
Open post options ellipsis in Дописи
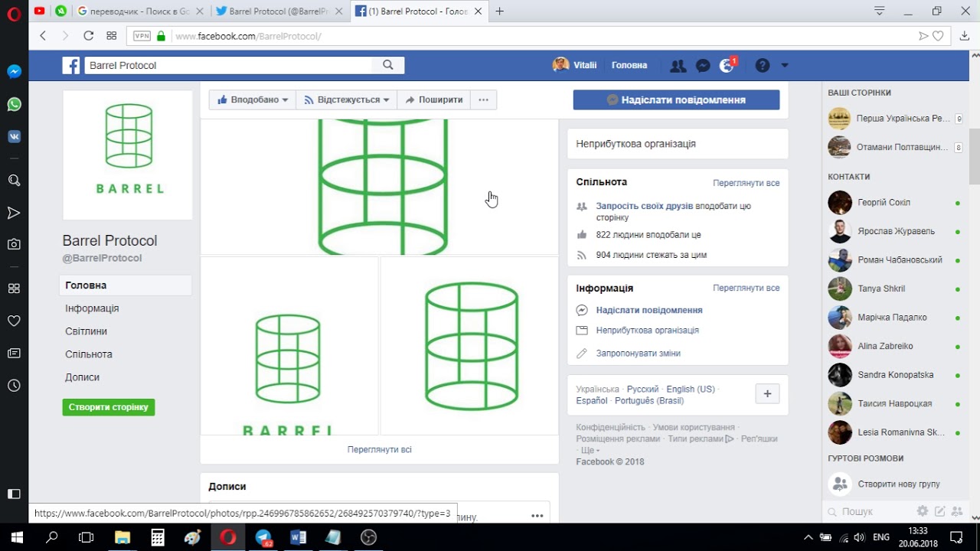(x=537, y=516)
